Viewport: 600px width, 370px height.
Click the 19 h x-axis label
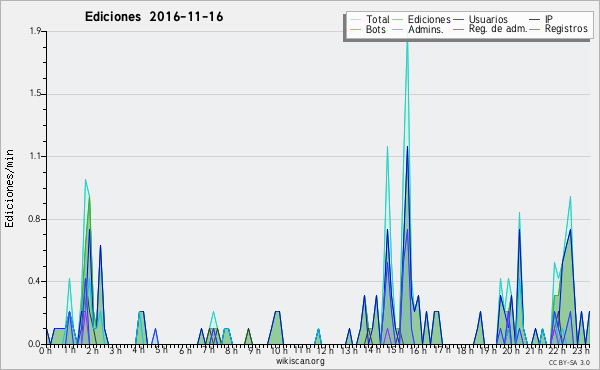click(x=488, y=350)
